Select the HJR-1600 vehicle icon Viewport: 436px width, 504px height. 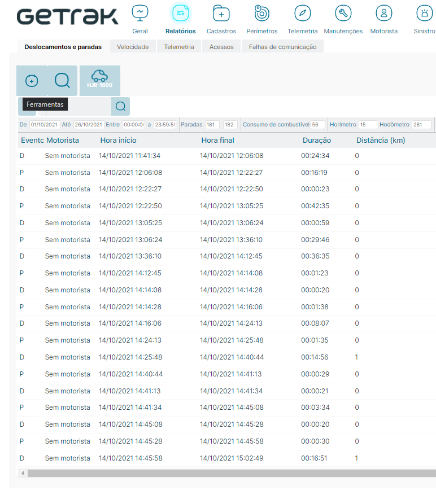point(99,81)
